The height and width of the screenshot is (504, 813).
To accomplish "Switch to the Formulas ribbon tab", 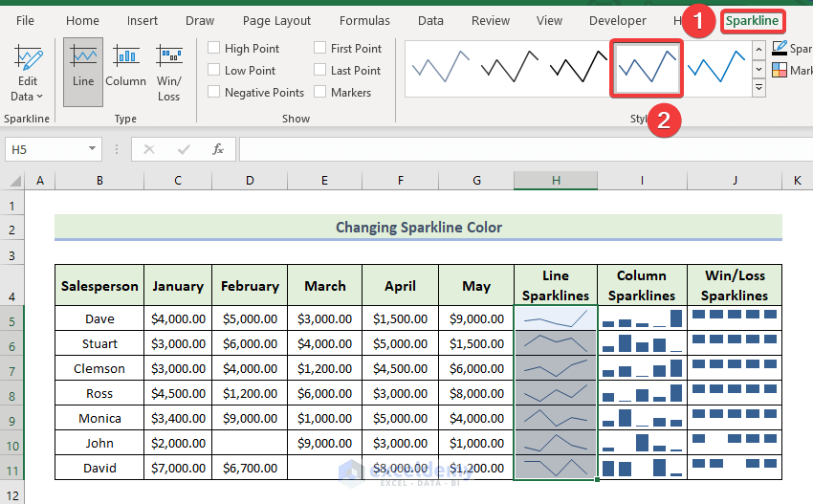I will pos(364,20).
